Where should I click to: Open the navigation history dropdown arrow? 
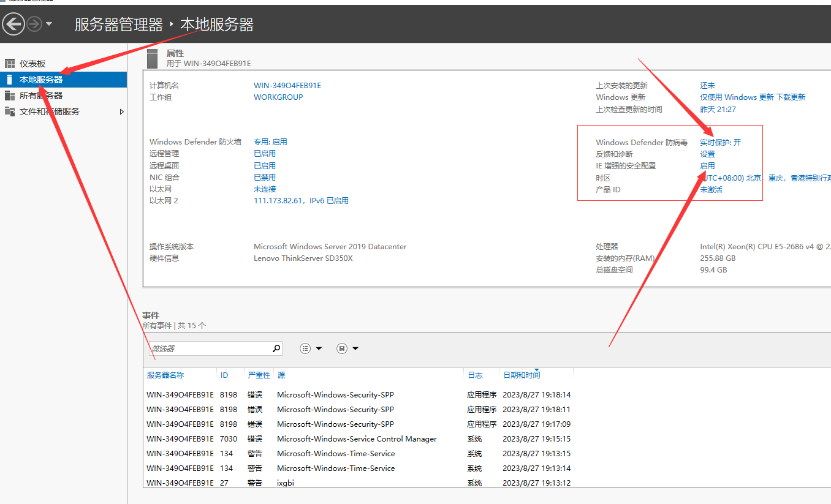click(49, 24)
